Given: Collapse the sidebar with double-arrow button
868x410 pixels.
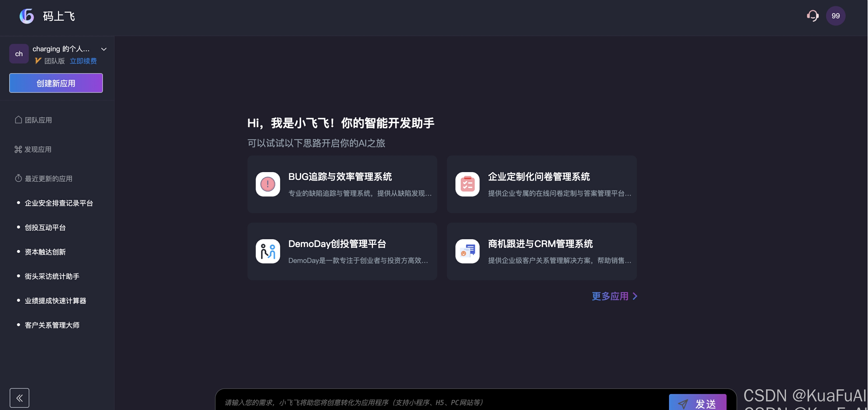Looking at the screenshot, I should 20,398.
